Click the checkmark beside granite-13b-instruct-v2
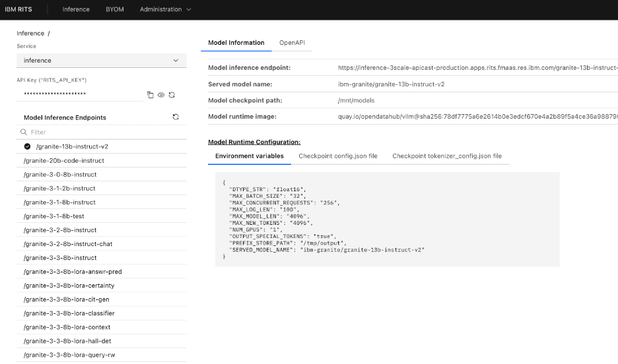The height and width of the screenshot is (364, 618). click(27, 146)
